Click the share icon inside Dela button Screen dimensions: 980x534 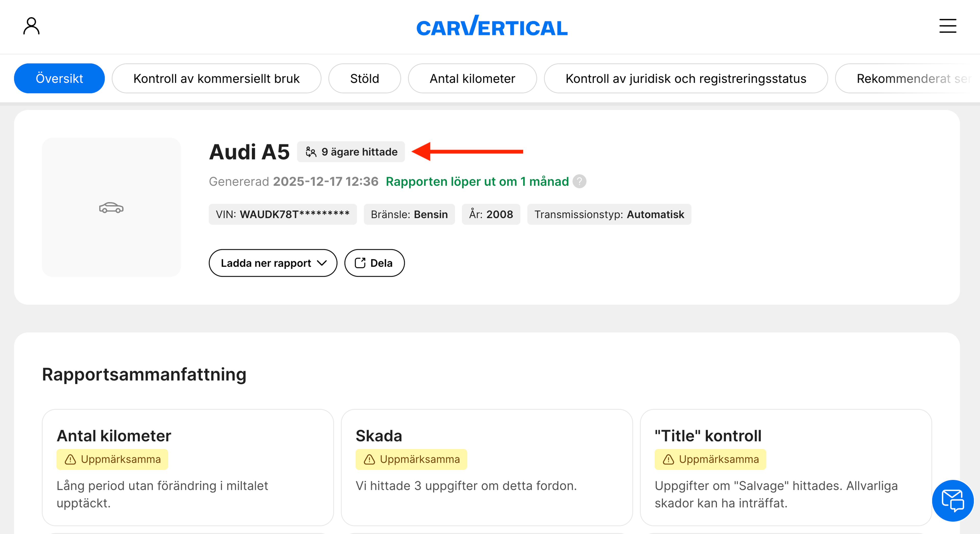(x=361, y=263)
